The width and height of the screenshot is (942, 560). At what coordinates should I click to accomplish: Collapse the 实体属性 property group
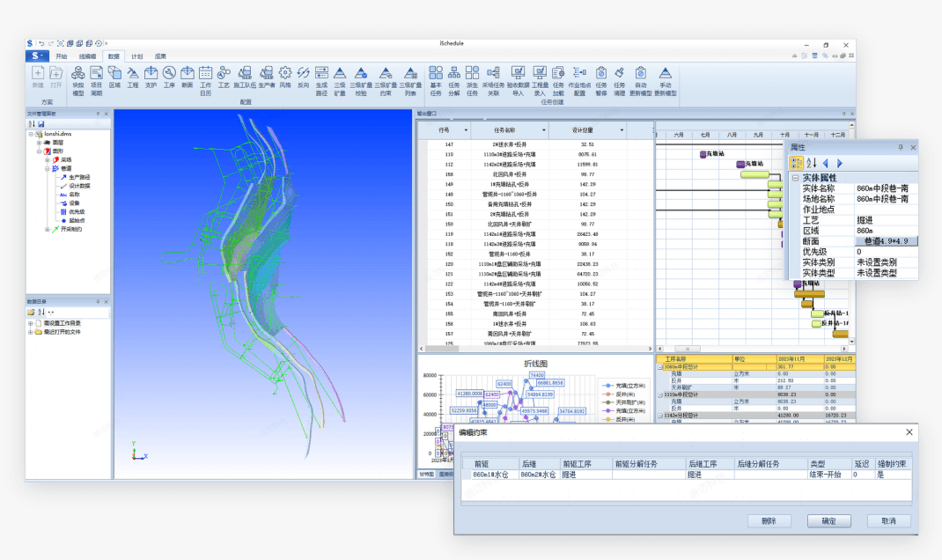tap(795, 178)
